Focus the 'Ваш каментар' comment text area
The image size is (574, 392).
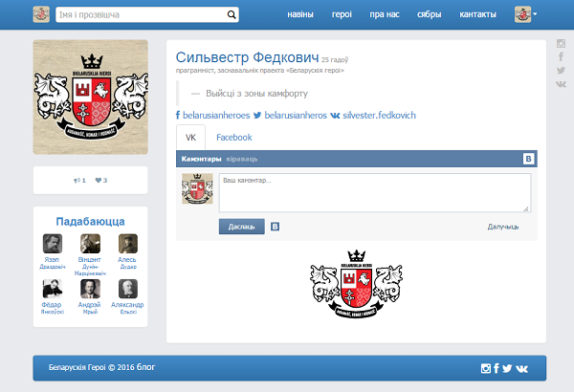click(374, 192)
